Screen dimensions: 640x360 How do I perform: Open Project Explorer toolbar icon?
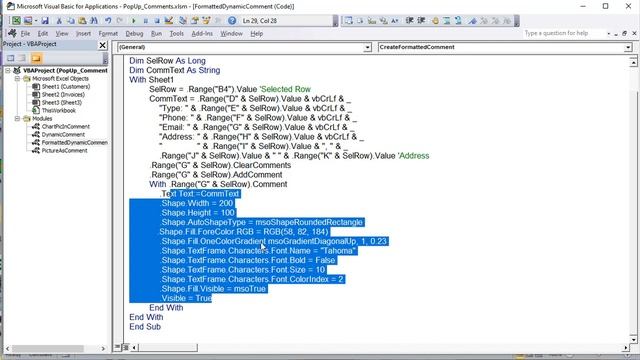(x=183, y=20)
